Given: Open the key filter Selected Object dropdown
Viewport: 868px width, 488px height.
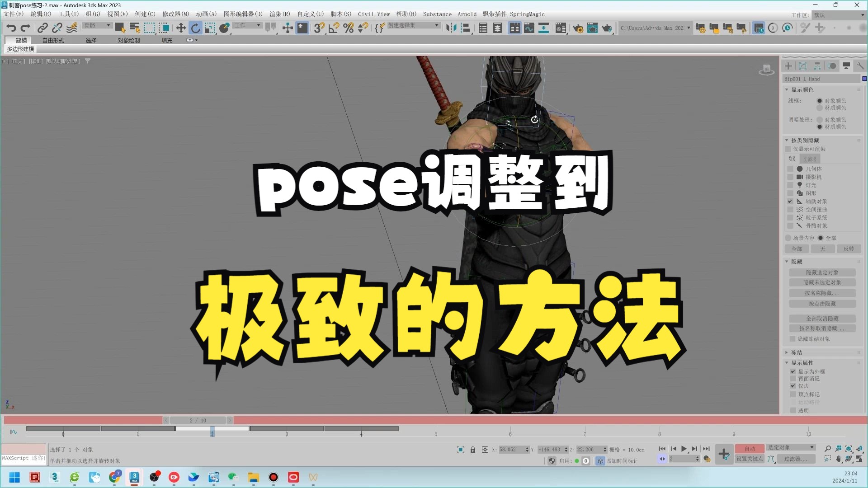Looking at the screenshot, I should point(791,448).
